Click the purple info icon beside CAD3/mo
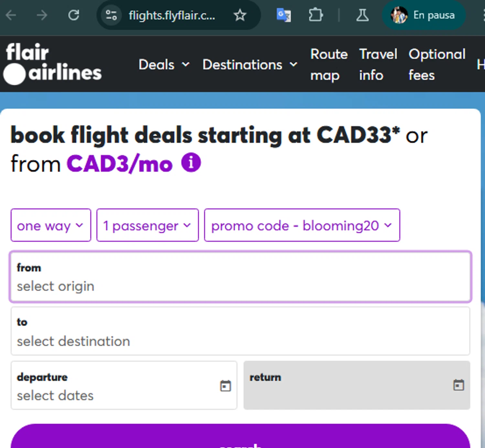 (x=191, y=163)
